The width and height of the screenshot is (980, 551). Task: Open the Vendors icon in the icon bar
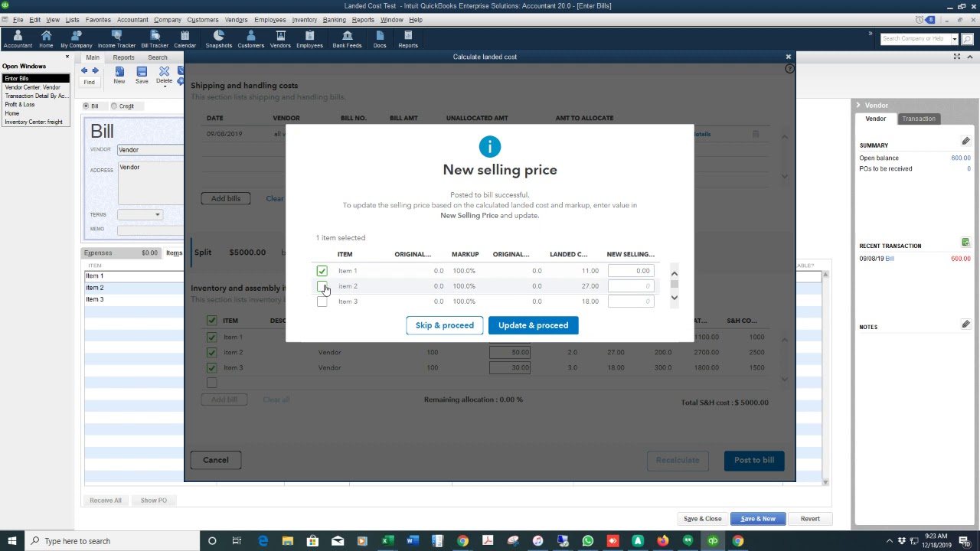[280, 39]
